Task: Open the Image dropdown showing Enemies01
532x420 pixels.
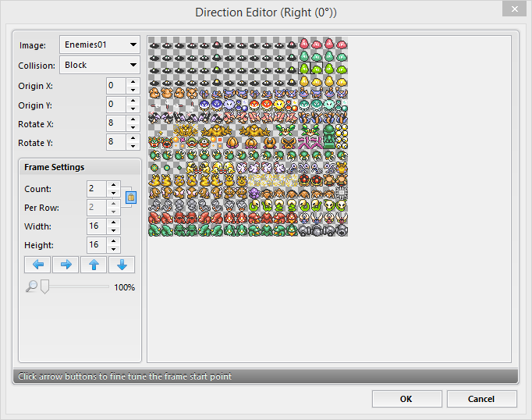Action: pos(100,44)
